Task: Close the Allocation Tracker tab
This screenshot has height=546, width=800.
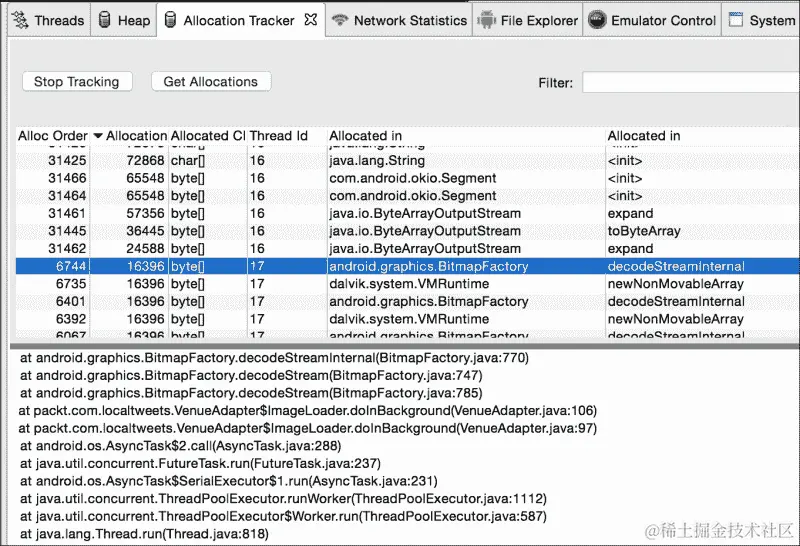Action: [311, 20]
